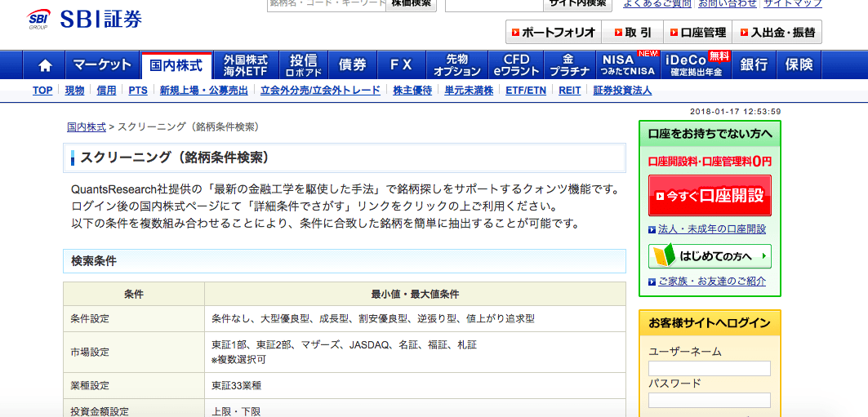
Task: Open the 単元未満株 link
Action: point(469,91)
